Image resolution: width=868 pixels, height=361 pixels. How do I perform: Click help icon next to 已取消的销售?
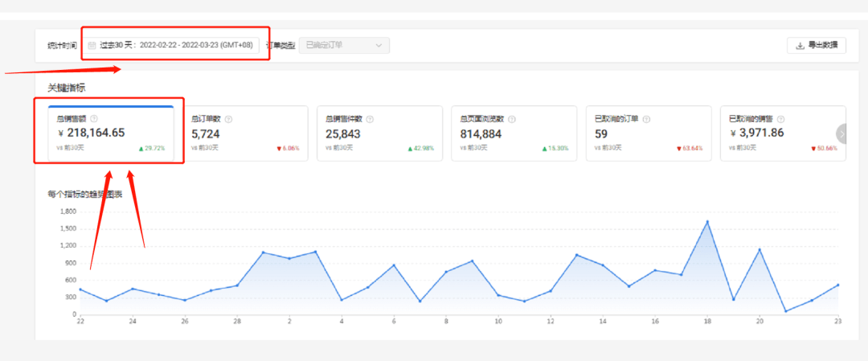click(x=780, y=119)
